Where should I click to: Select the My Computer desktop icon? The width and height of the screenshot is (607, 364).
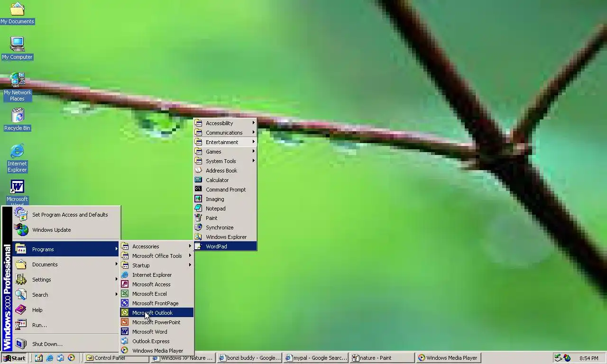point(17,48)
